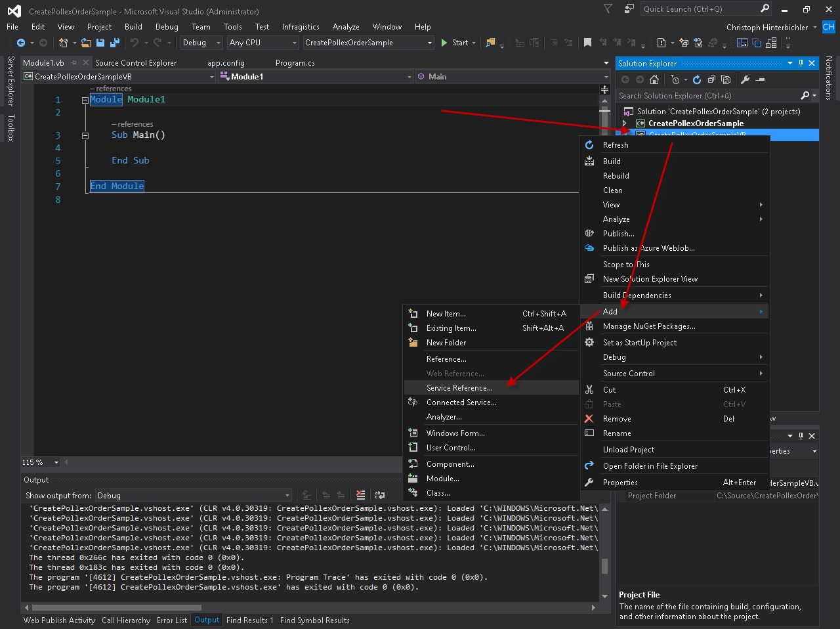This screenshot has height=629, width=840.
Task: Toggle word wrap in the Output window
Action: (x=380, y=496)
